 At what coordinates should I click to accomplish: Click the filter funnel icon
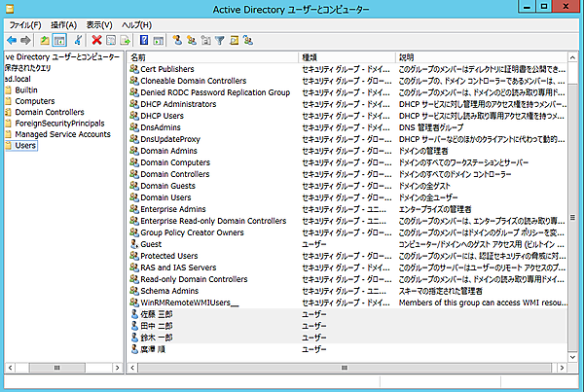click(220, 40)
